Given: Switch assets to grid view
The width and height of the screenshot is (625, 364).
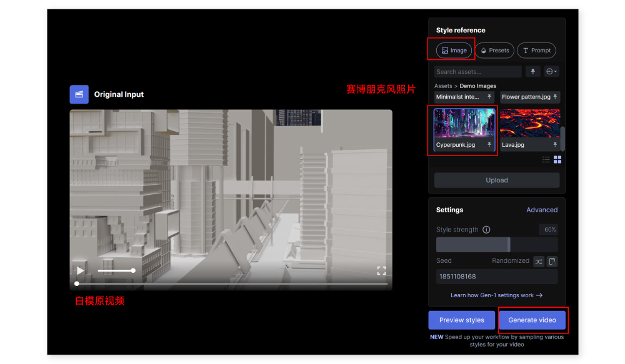Looking at the screenshot, I should pos(557,160).
